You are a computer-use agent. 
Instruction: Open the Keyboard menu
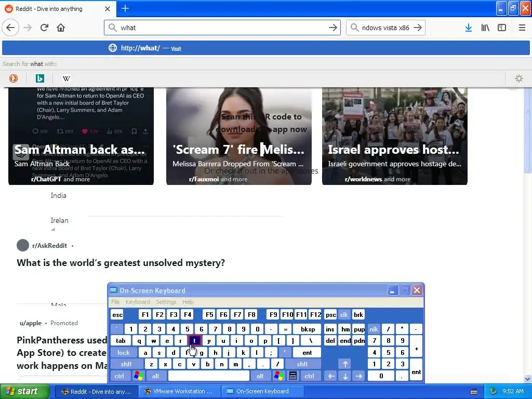coord(137,302)
